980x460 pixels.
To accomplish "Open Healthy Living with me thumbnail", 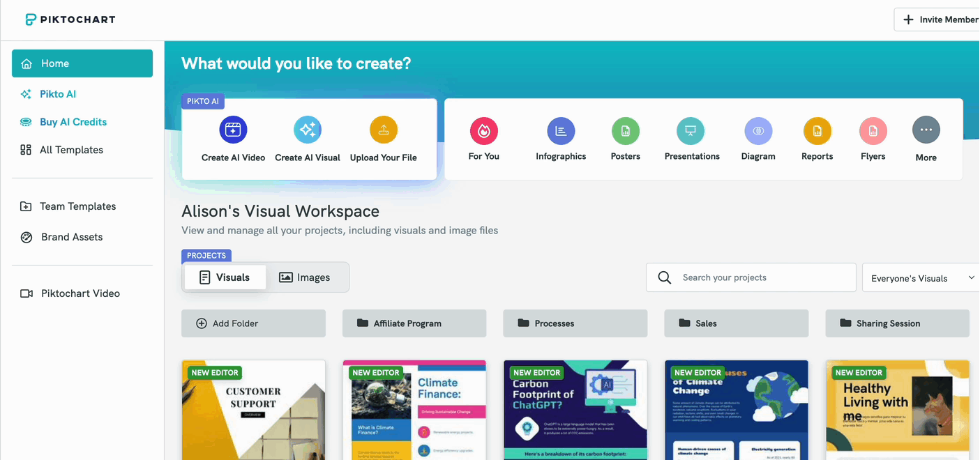I will [x=898, y=410].
